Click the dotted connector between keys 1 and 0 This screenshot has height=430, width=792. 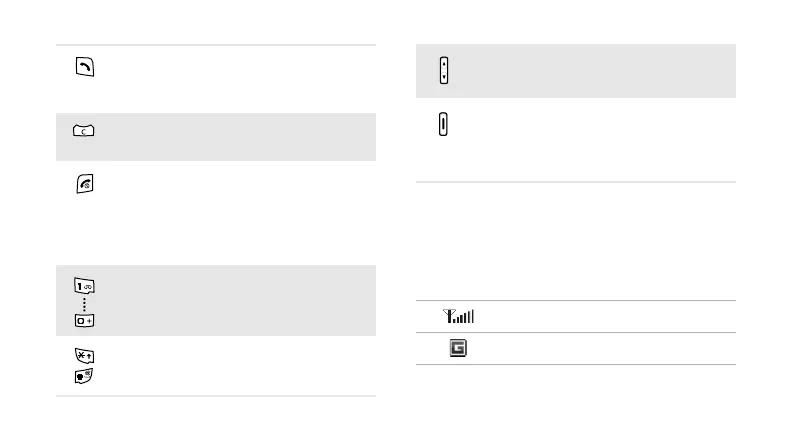pos(81,301)
